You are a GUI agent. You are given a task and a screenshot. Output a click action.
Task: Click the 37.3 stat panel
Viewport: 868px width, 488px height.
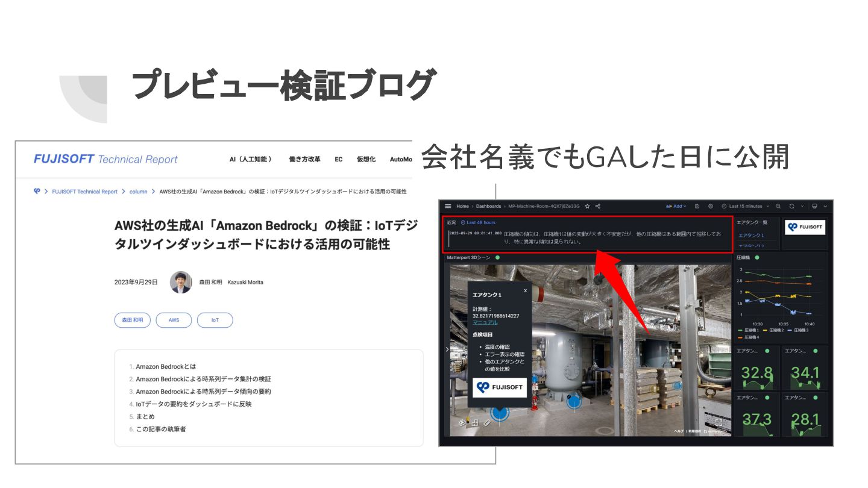[756, 415]
